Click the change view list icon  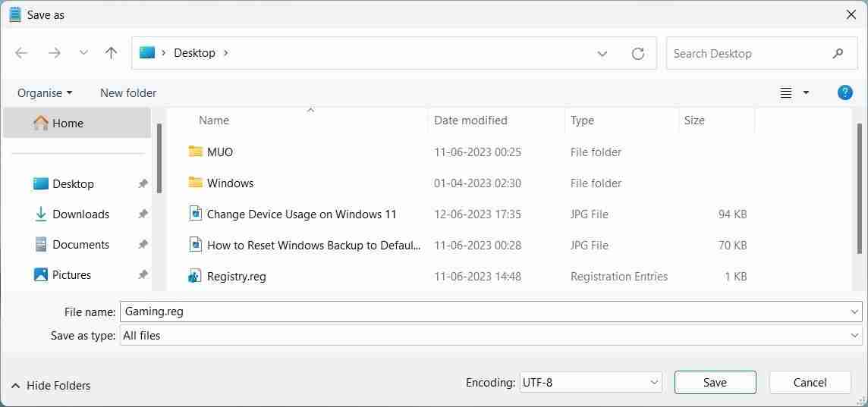[786, 92]
